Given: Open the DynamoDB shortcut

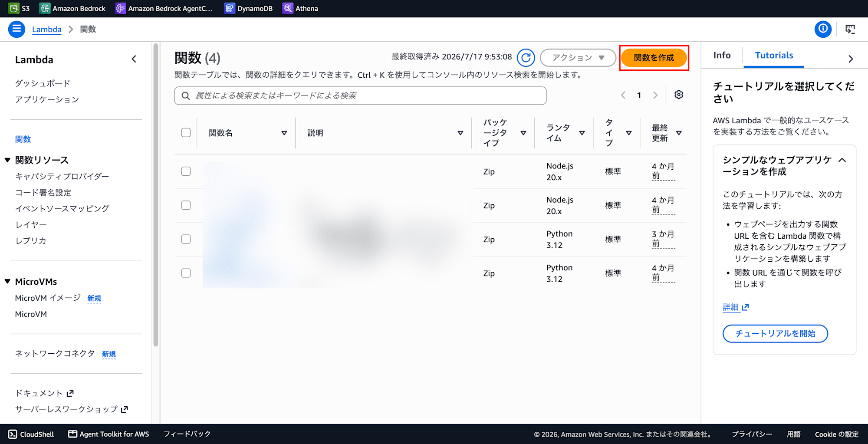Looking at the screenshot, I should [x=248, y=8].
